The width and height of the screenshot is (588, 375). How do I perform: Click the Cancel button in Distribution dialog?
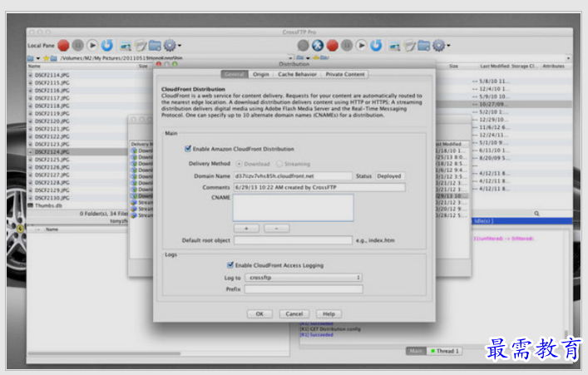coord(294,313)
